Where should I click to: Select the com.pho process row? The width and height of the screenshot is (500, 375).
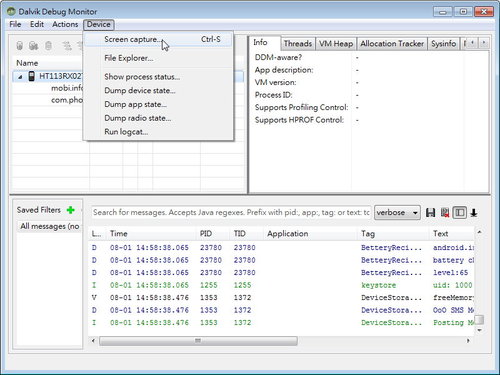coord(66,100)
